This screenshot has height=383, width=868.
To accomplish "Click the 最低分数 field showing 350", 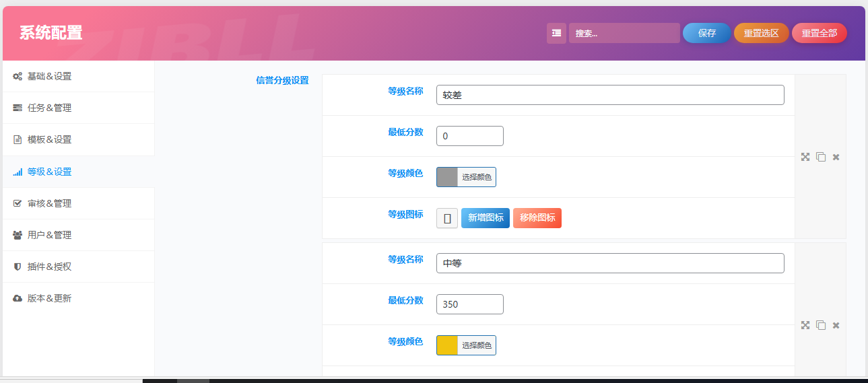I will [x=469, y=304].
